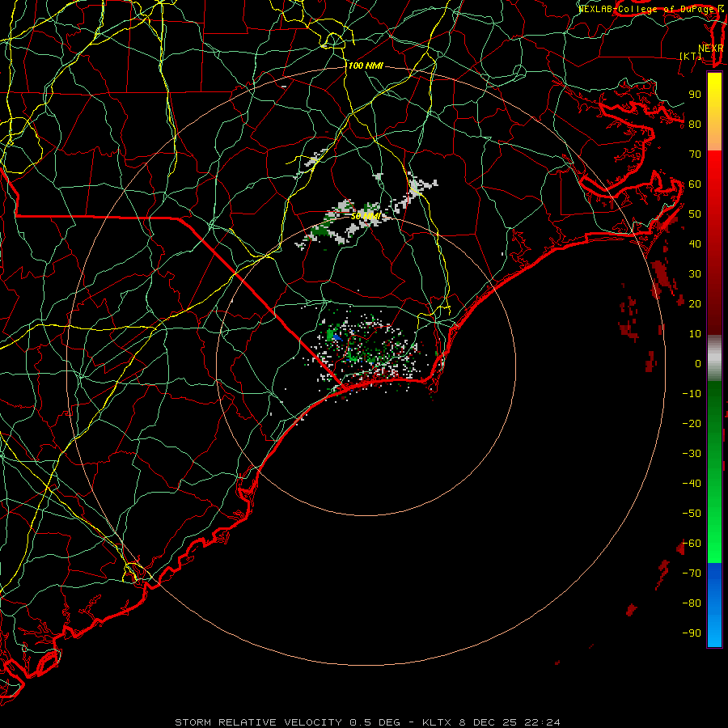Screen dimensions: 728x728
Task: Click the -30 value on the velocity scale
Action: (692, 454)
